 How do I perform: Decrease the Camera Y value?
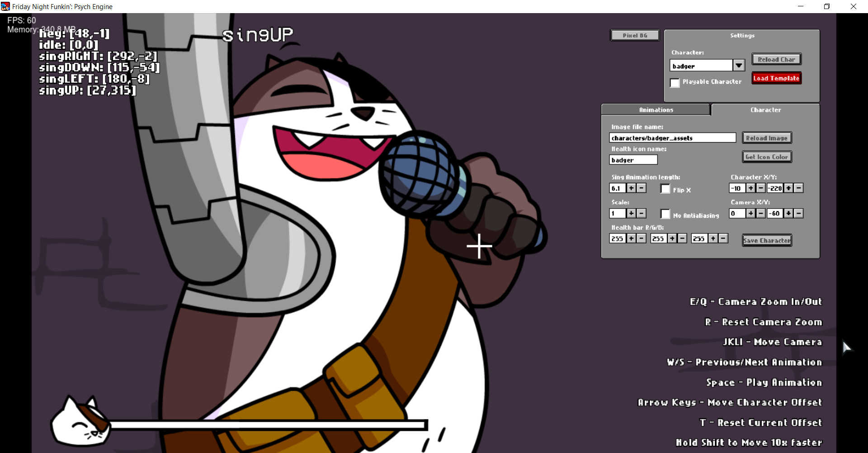(799, 213)
